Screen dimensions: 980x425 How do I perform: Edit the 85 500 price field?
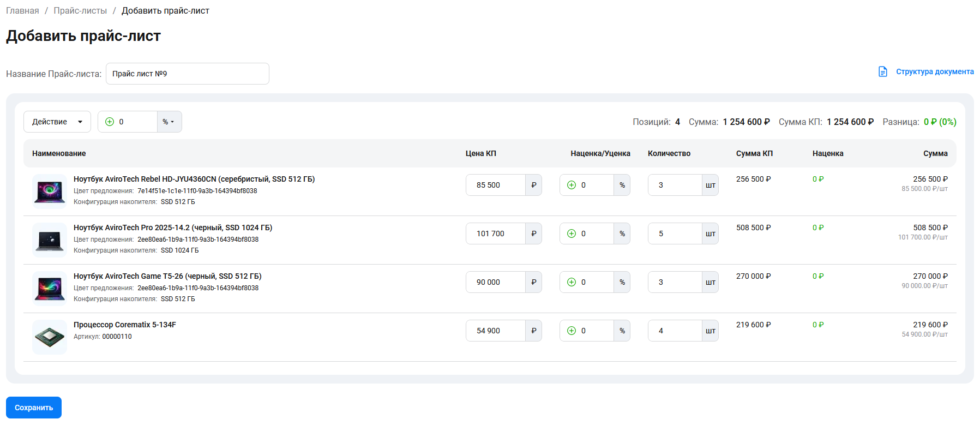pos(495,185)
